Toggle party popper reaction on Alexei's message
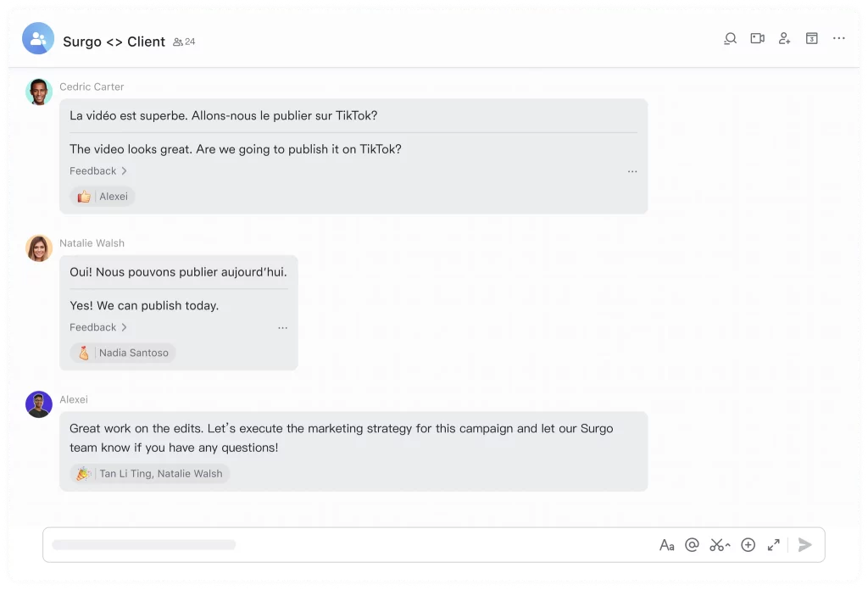 [149, 474]
